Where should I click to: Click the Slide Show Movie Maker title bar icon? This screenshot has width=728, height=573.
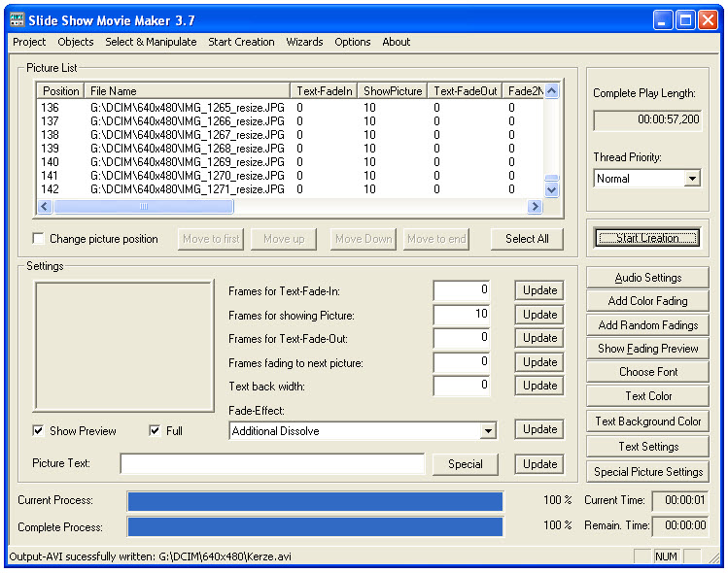[17, 20]
